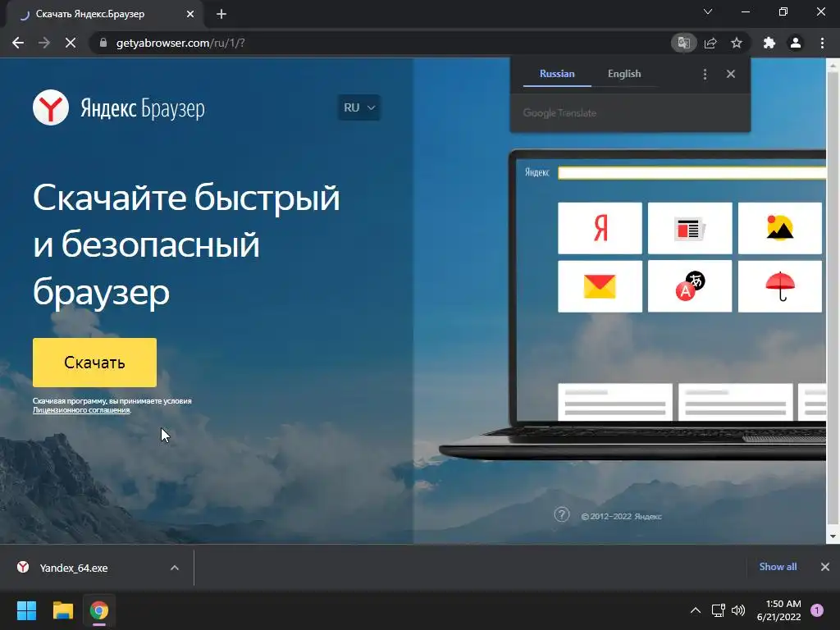Bookmark this page with the star icon
The width and height of the screenshot is (840, 630).
coord(737,43)
